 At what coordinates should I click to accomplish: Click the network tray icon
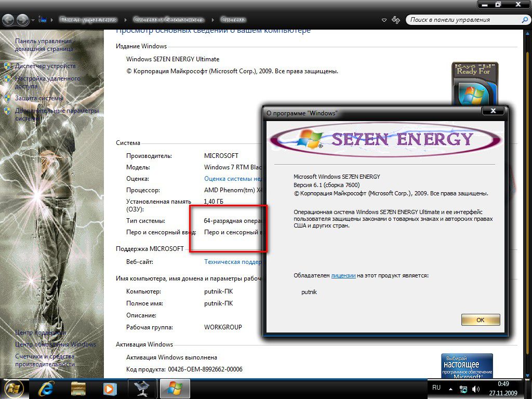point(463,389)
